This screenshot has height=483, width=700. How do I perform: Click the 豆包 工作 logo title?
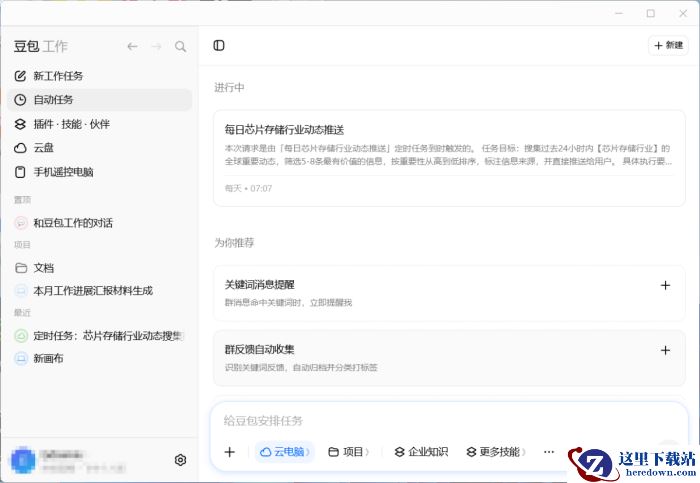40,46
